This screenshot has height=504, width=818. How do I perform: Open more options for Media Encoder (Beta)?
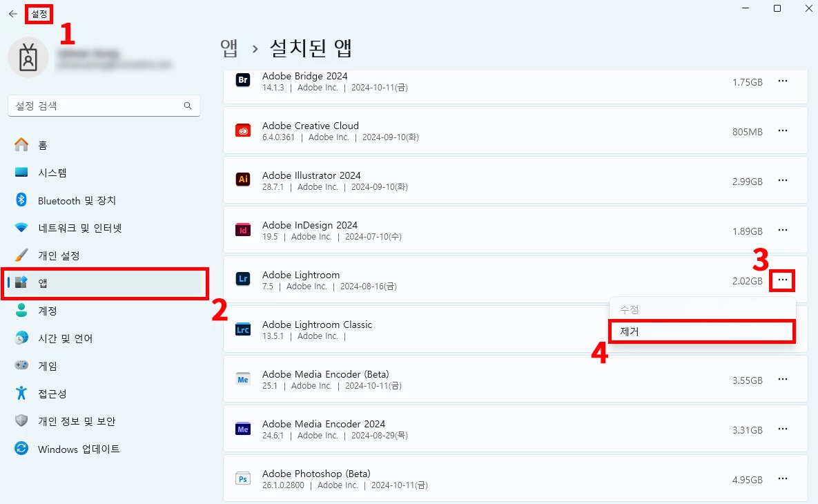[783, 379]
